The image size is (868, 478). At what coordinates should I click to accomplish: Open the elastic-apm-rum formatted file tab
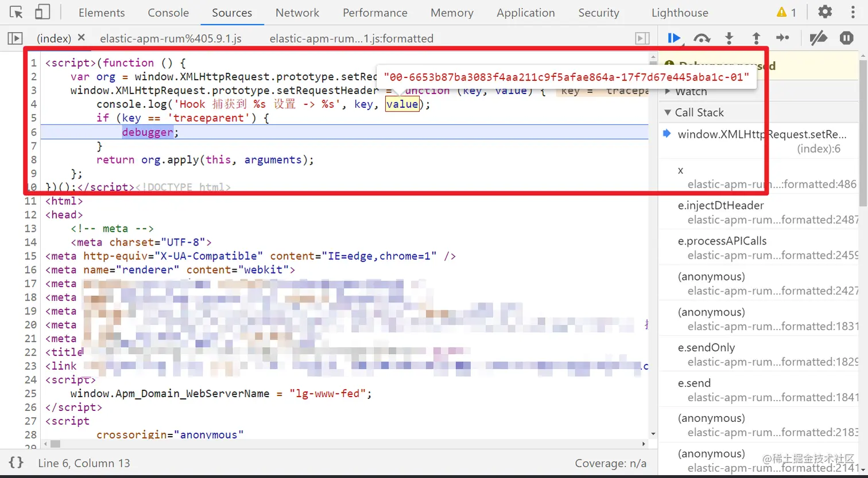click(351, 38)
